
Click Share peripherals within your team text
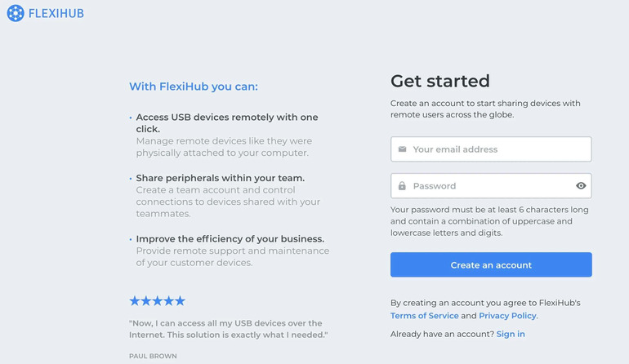[220, 178]
